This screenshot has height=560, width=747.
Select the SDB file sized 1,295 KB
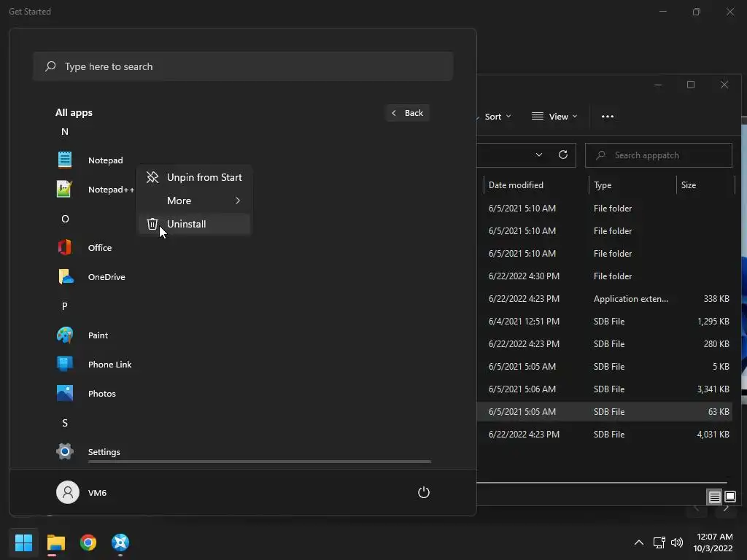[x=605, y=322]
